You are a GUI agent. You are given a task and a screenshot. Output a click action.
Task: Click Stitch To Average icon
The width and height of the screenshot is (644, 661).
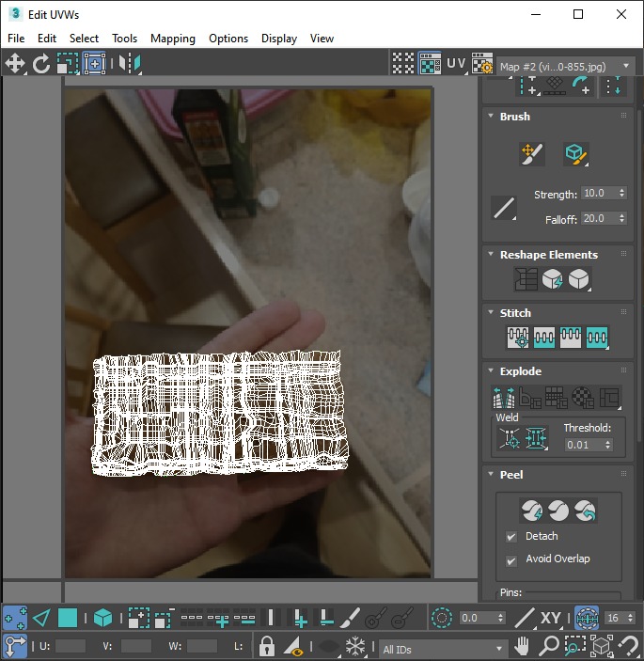pyautogui.click(x=544, y=338)
